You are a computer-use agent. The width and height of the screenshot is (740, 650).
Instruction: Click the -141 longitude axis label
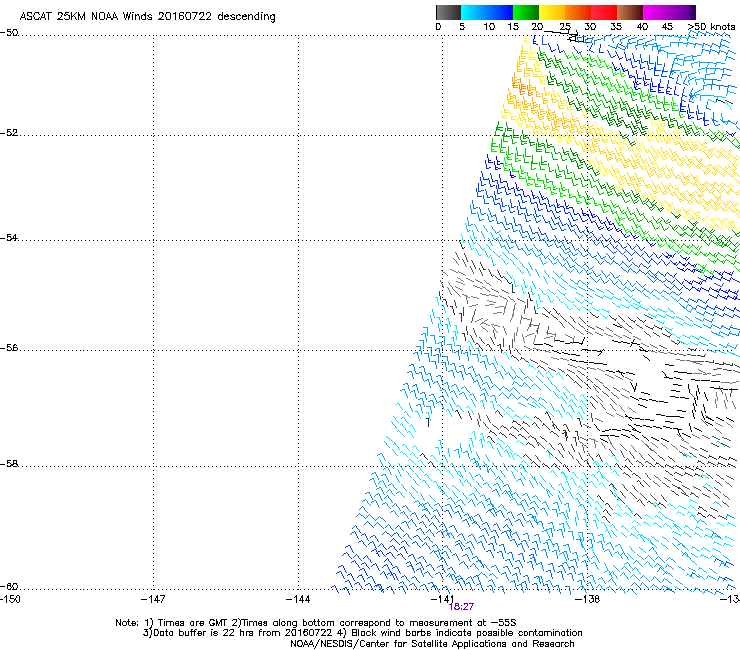(x=442, y=599)
